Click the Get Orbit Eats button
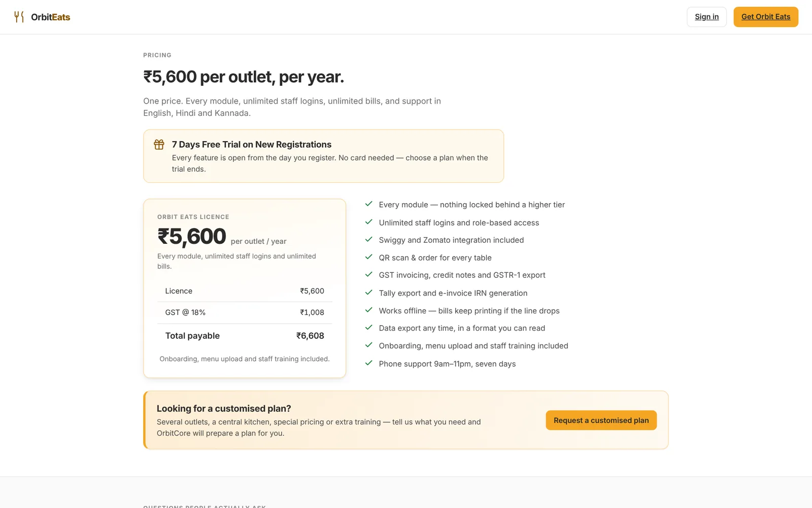 coord(766,17)
